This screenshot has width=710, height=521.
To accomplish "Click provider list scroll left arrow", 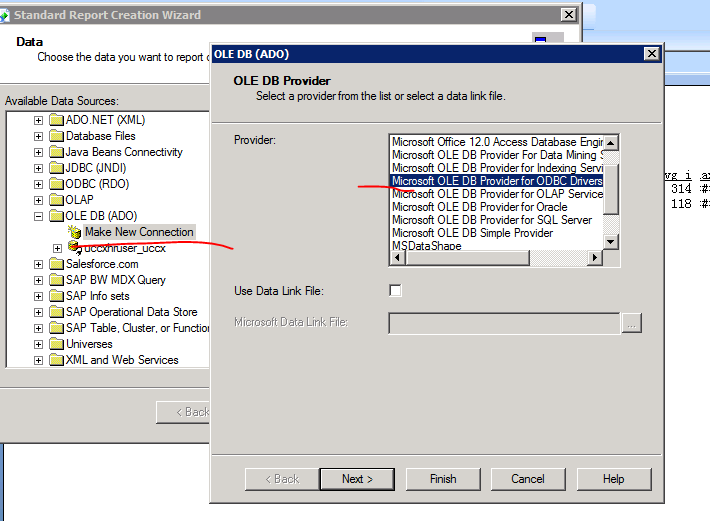I will coord(397,258).
